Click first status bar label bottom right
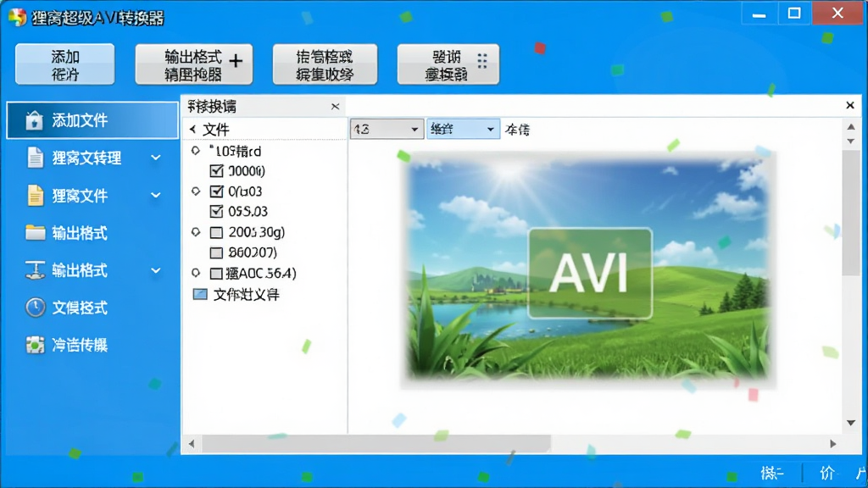Image resolution: width=868 pixels, height=488 pixels. point(772,473)
